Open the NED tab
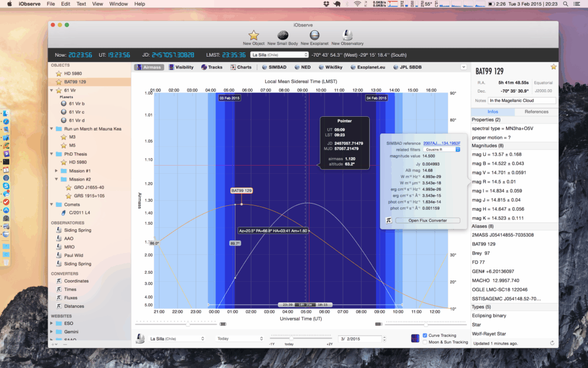The height and width of the screenshot is (368, 588). [302, 67]
